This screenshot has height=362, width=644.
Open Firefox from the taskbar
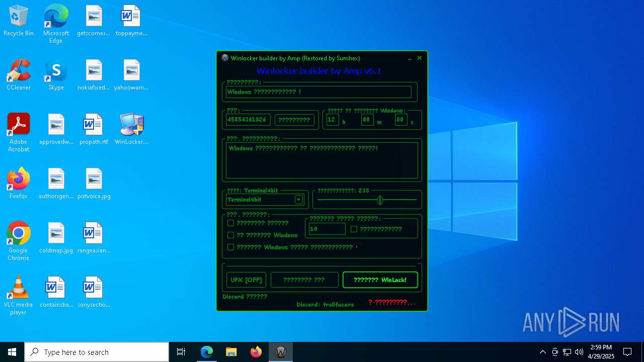click(256, 352)
